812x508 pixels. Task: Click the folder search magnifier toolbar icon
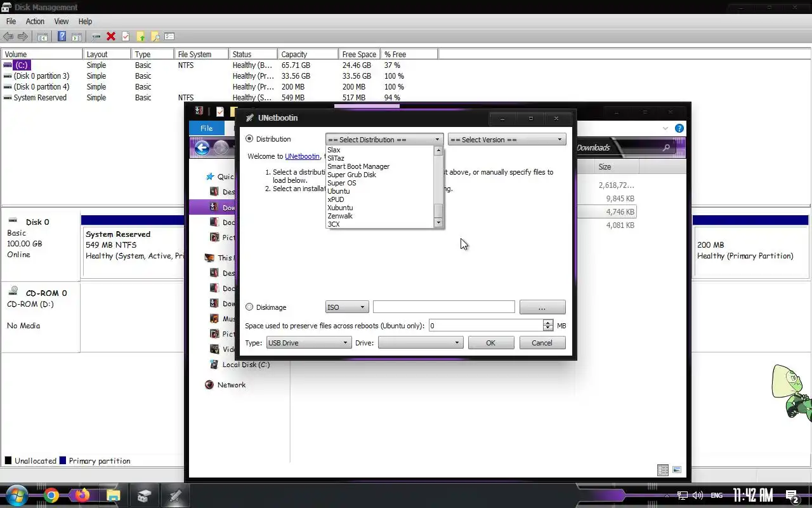(155, 37)
